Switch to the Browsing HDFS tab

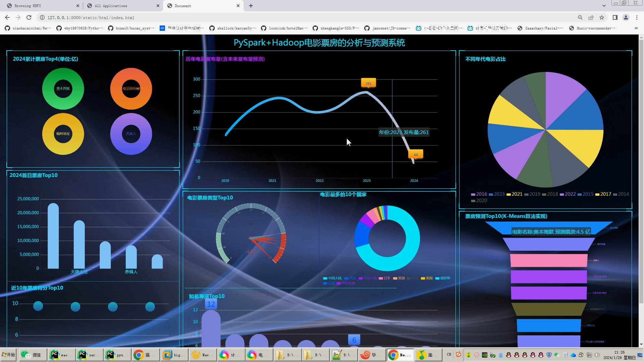(28, 6)
